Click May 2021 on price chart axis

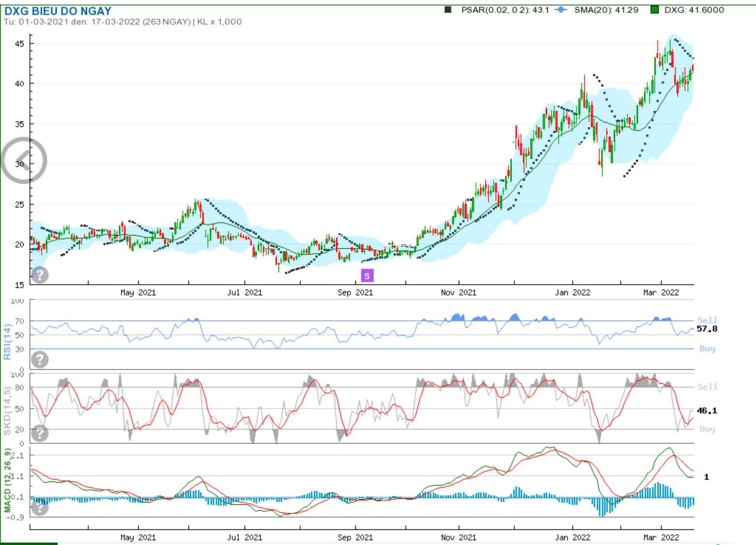tap(138, 292)
